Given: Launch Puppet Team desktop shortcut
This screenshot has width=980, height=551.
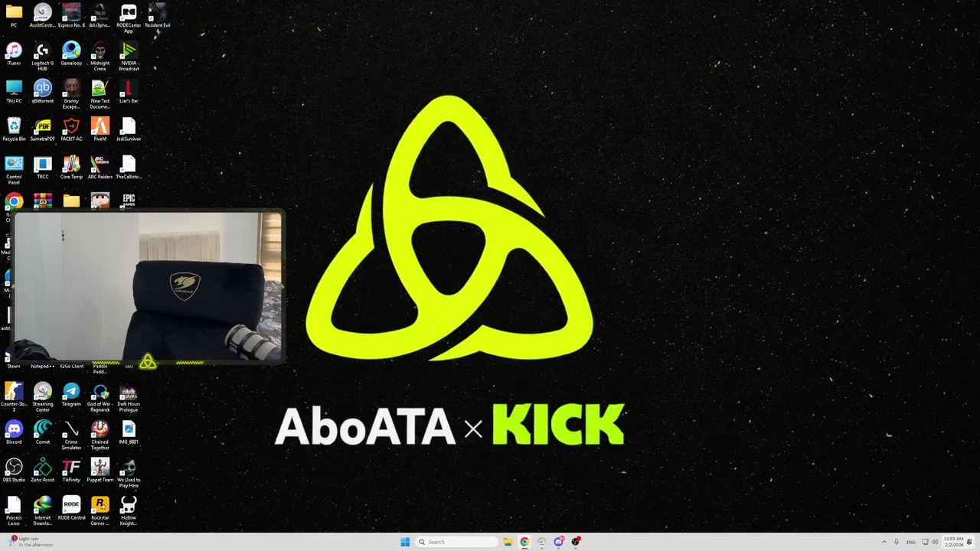Looking at the screenshot, I should (x=100, y=470).
